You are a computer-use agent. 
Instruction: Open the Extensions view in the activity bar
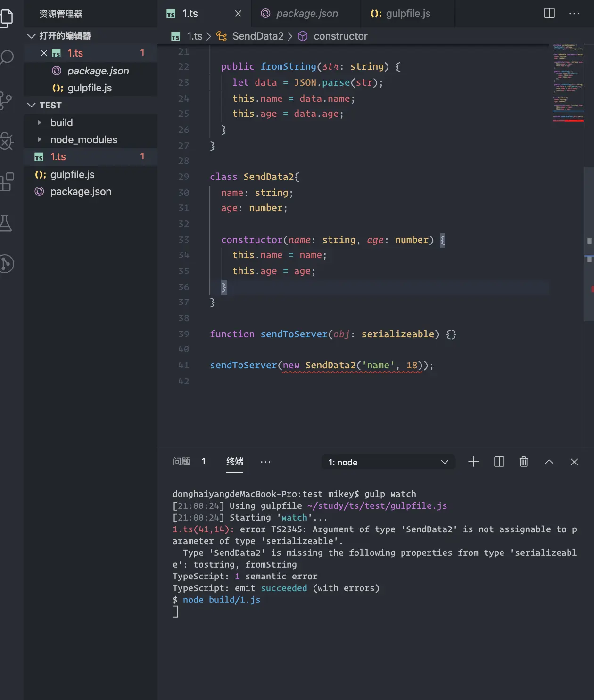point(7,182)
